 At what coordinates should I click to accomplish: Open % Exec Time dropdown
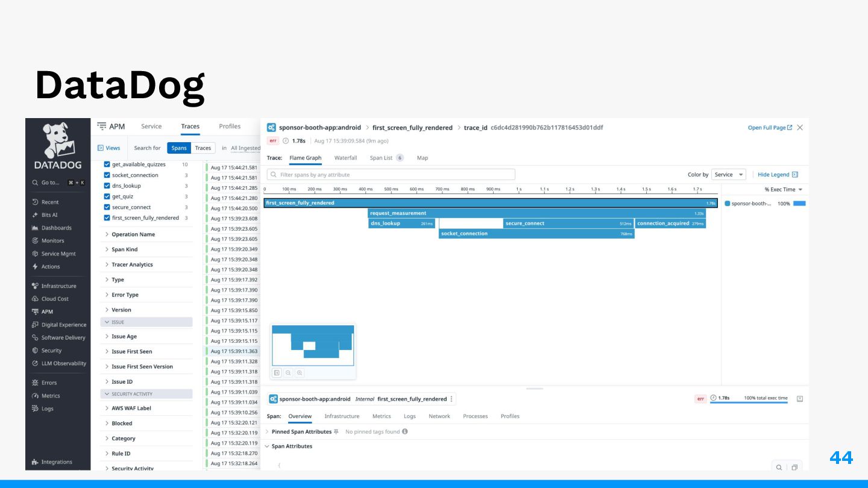pyautogui.click(x=784, y=189)
